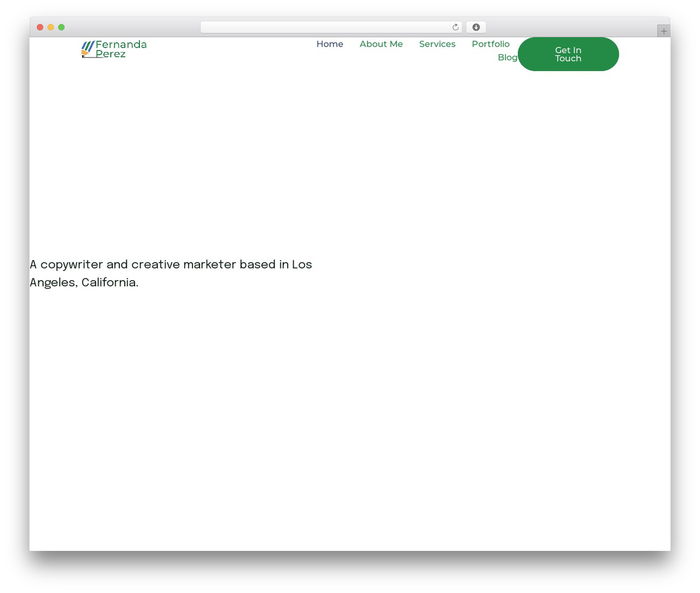Close the browser window via red dot
The width and height of the screenshot is (700, 593).
40,27
